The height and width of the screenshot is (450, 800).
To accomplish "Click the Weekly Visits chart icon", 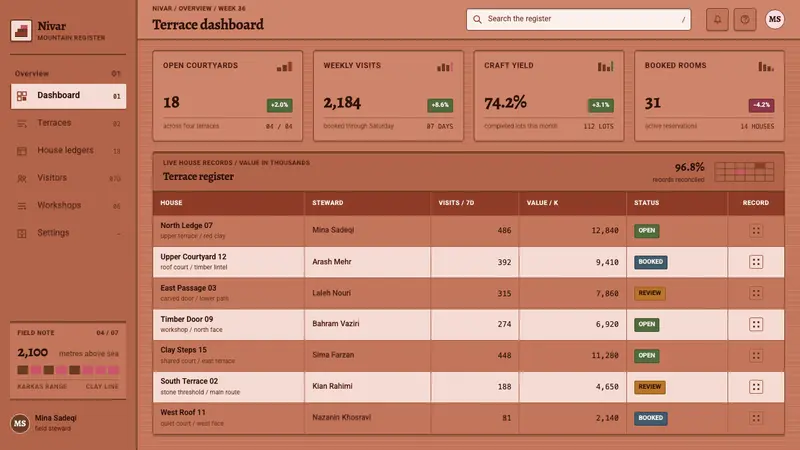I will pos(445,66).
